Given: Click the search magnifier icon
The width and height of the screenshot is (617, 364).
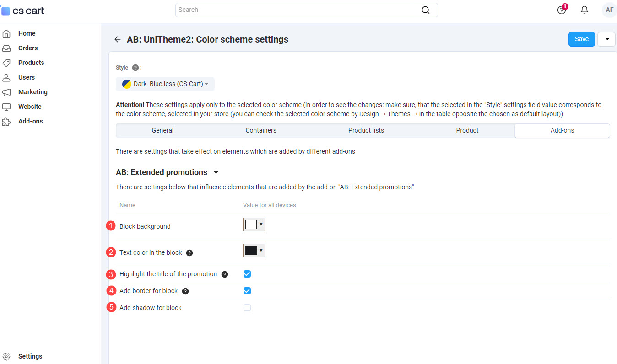Looking at the screenshot, I should 425,10.
